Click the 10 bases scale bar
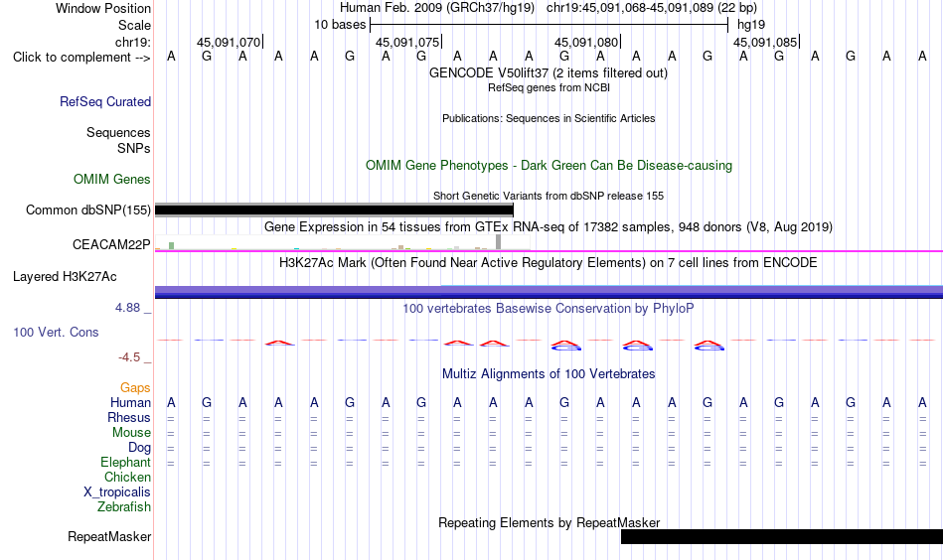The height and width of the screenshot is (560, 944). tap(550, 25)
